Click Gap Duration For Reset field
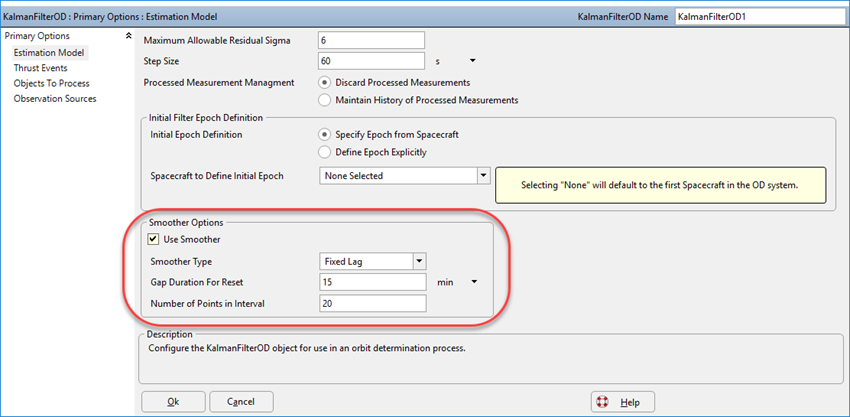850x417 pixels. click(x=372, y=282)
